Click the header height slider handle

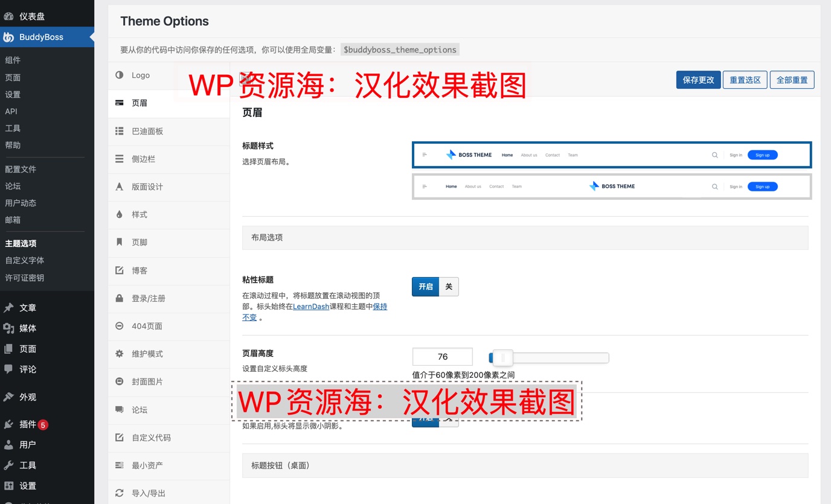(x=502, y=357)
